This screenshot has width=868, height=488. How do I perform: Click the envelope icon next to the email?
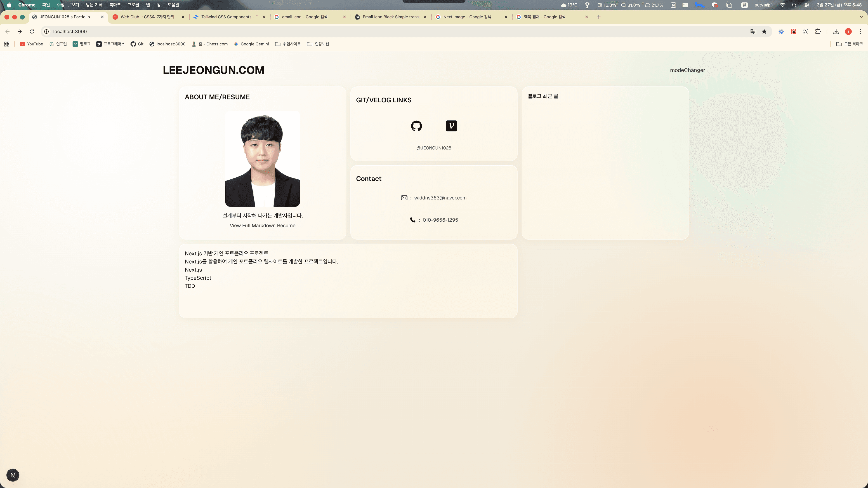pos(404,198)
